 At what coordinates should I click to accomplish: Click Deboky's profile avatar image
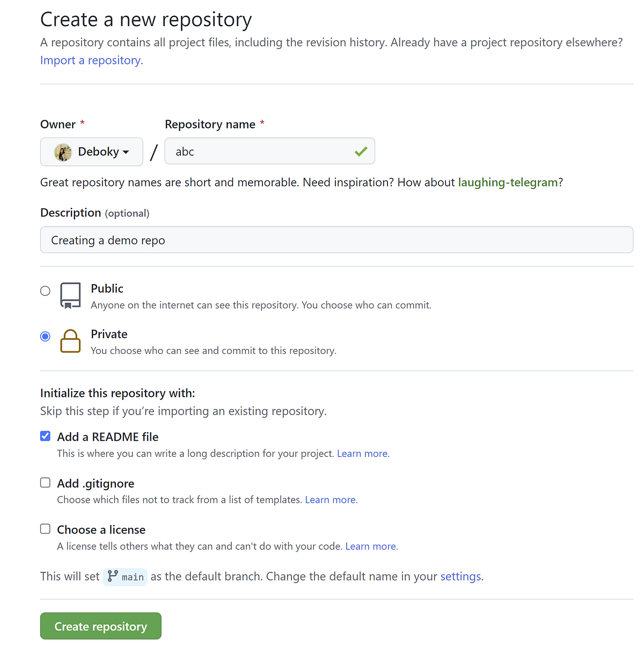click(x=63, y=152)
